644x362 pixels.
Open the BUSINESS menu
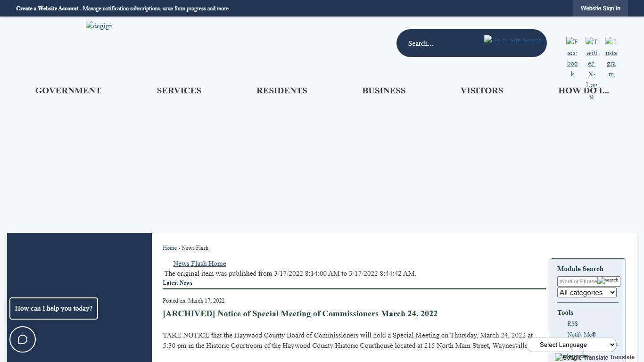(x=383, y=90)
